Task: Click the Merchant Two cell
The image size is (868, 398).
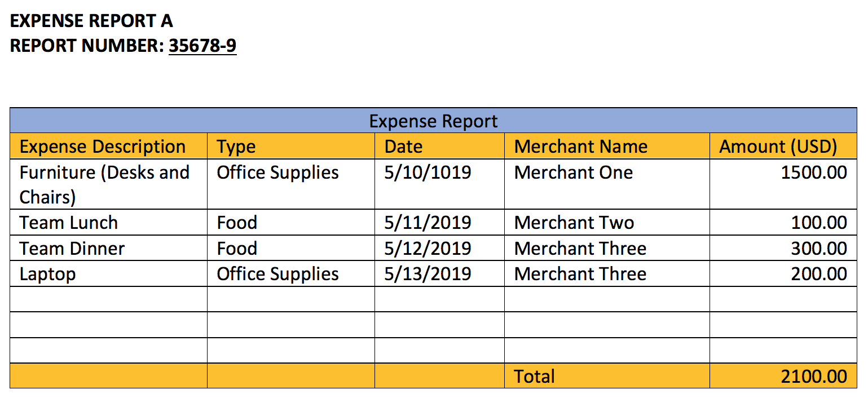Action: point(607,223)
